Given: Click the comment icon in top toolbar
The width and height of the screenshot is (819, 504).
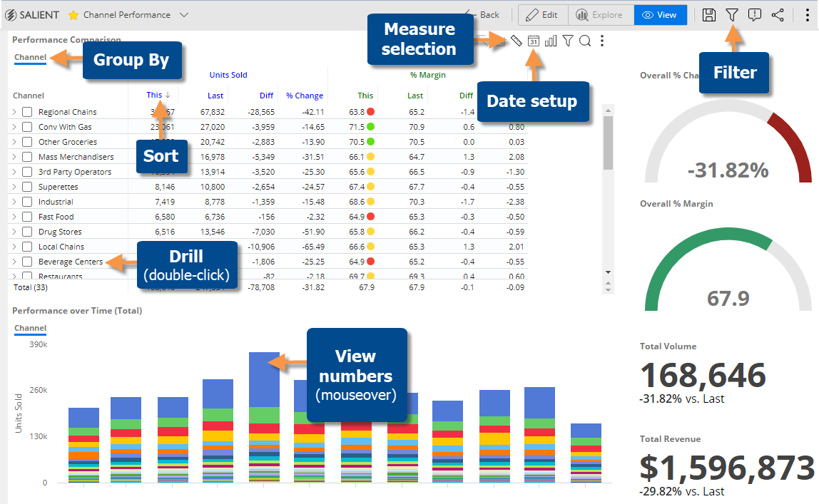Looking at the screenshot, I should click(x=754, y=15).
